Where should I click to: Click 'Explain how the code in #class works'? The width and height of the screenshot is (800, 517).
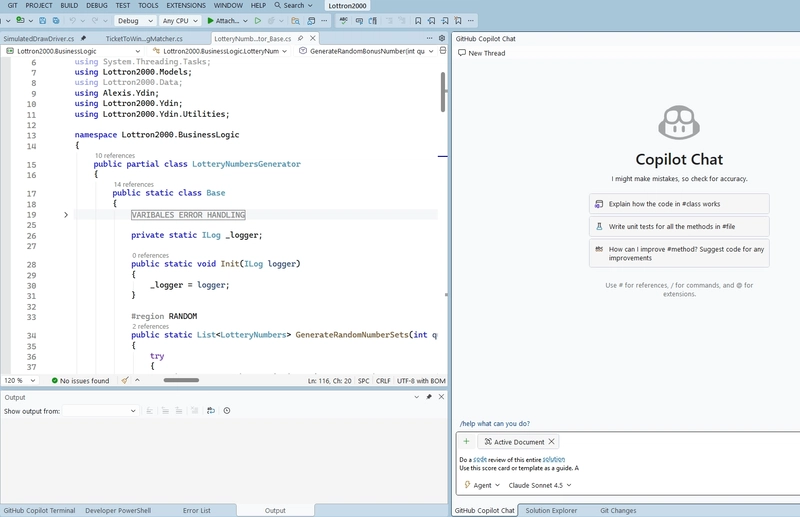(x=679, y=203)
